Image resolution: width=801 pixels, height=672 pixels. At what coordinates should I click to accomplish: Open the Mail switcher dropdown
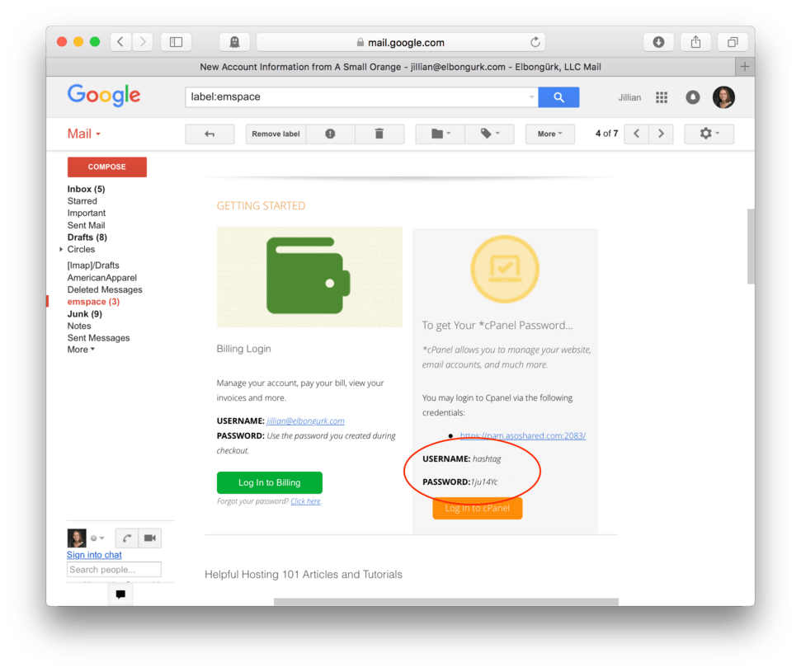click(84, 134)
